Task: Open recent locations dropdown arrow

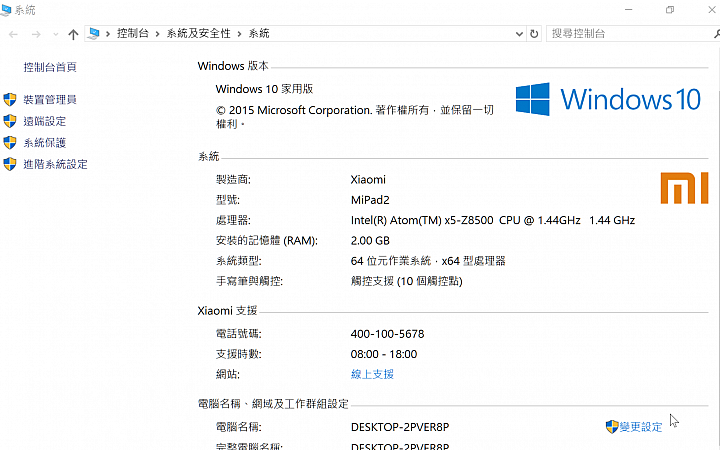Action: pos(56,34)
